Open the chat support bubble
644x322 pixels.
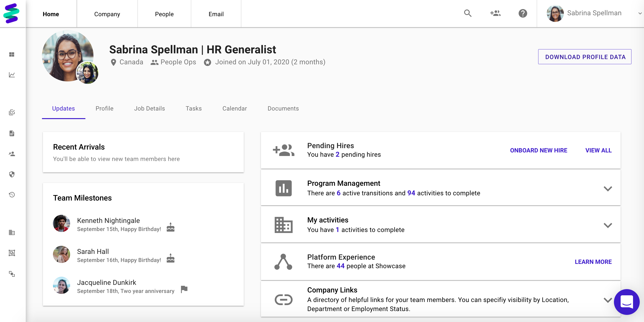[627, 302]
